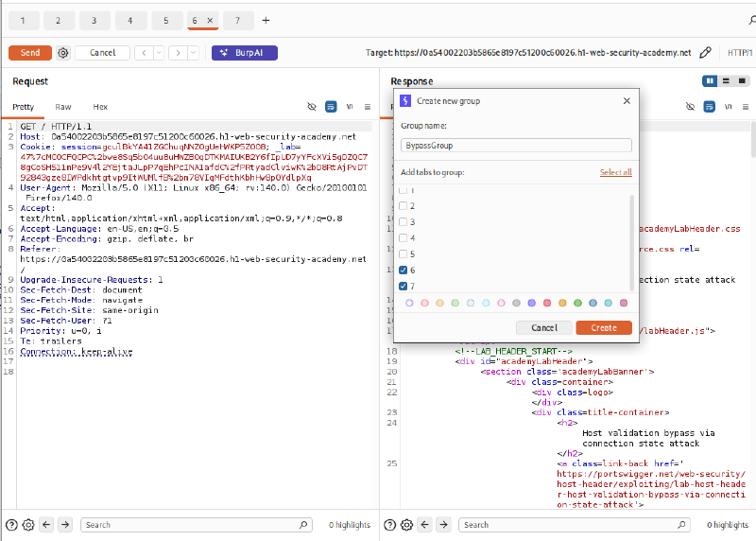Image resolution: width=756 pixels, height=541 pixels.
Task: Open the Request panel hamburger menu
Action: pyautogui.click(x=368, y=107)
